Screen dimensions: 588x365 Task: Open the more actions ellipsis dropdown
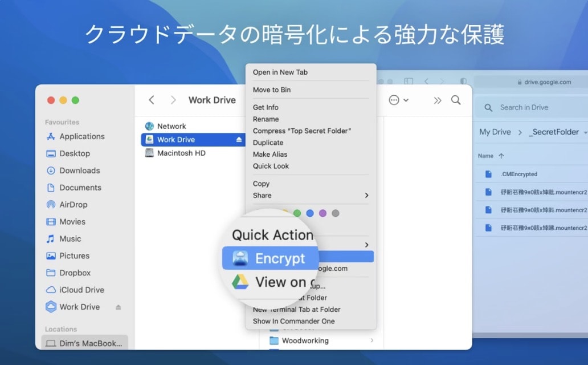(x=398, y=100)
